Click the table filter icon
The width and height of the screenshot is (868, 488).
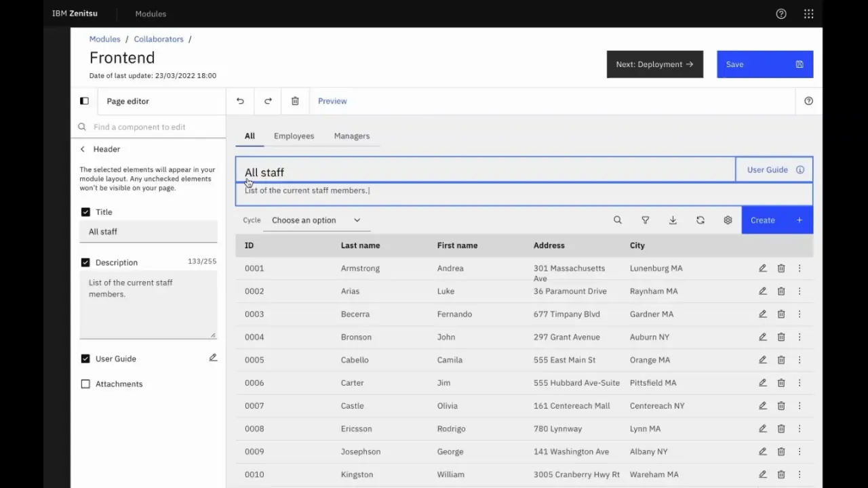click(x=645, y=220)
